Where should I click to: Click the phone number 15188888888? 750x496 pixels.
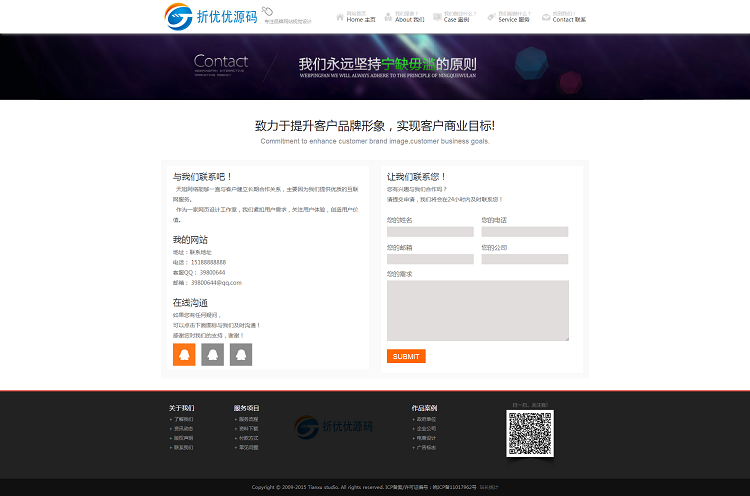pyautogui.click(x=209, y=262)
